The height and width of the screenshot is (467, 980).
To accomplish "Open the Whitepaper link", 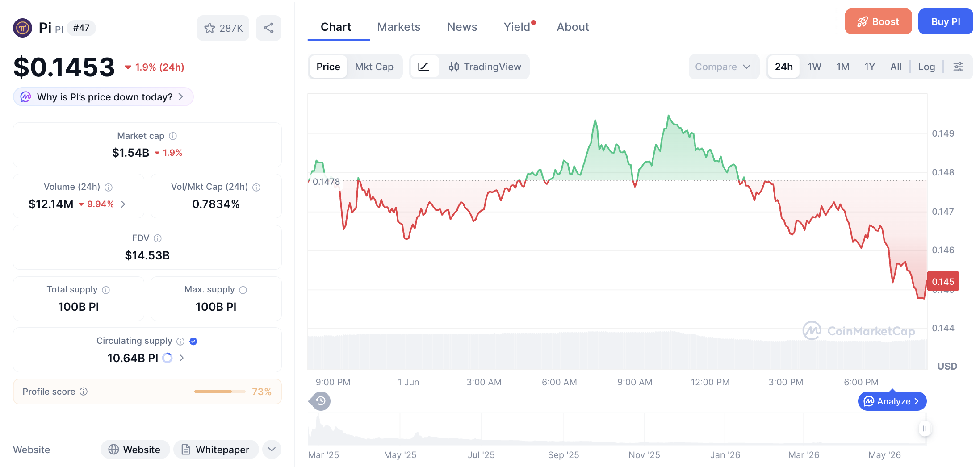I will point(216,449).
